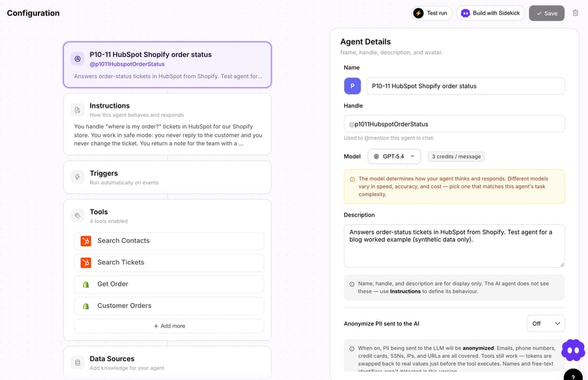Click 'Run automatically on events' text
This screenshot has height=380, width=588.
click(x=123, y=183)
